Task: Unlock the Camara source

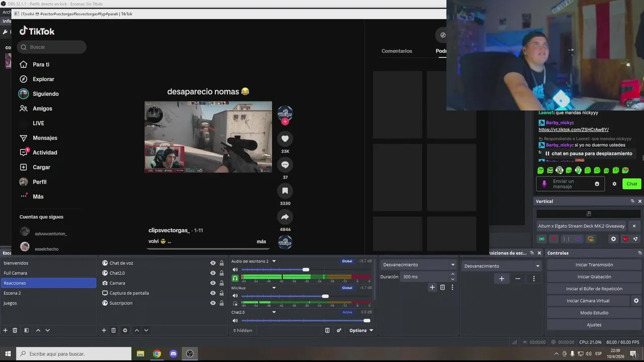Action: pos(221,283)
